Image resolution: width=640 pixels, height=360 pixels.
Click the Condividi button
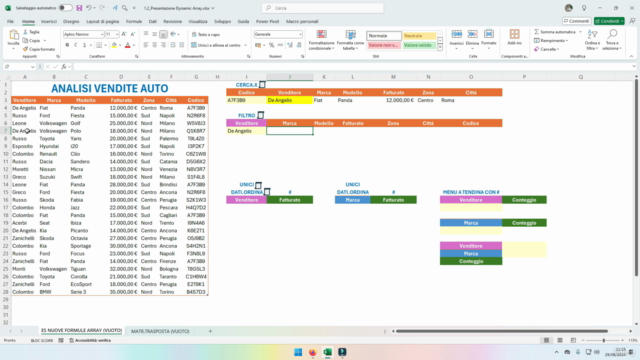[609, 21]
